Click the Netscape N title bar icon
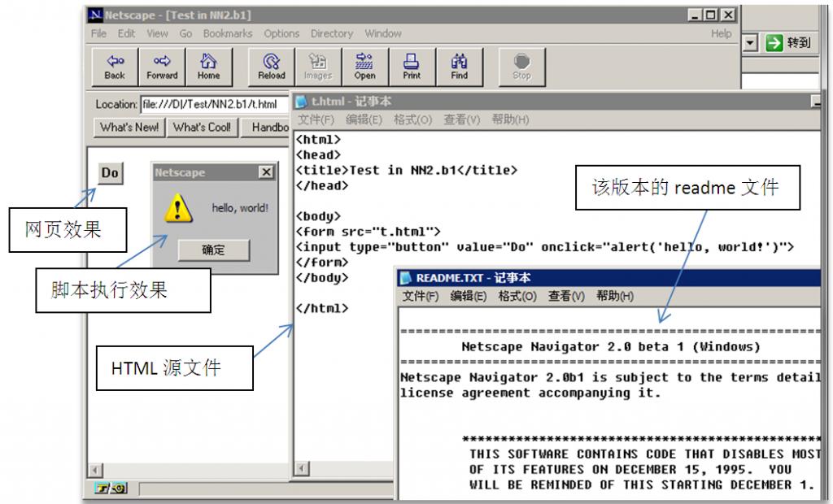833x504 pixels. (x=95, y=15)
